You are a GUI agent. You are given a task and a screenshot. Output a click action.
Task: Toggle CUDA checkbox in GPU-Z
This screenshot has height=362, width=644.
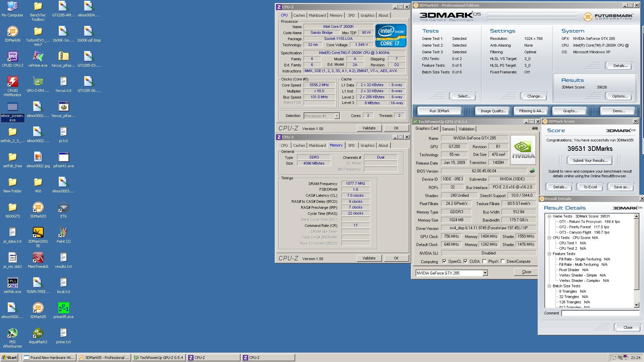(466, 261)
